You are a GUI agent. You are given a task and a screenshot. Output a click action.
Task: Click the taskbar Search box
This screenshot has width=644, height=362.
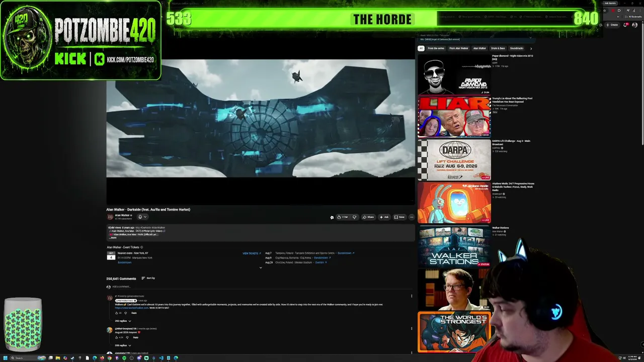[27, 358]
